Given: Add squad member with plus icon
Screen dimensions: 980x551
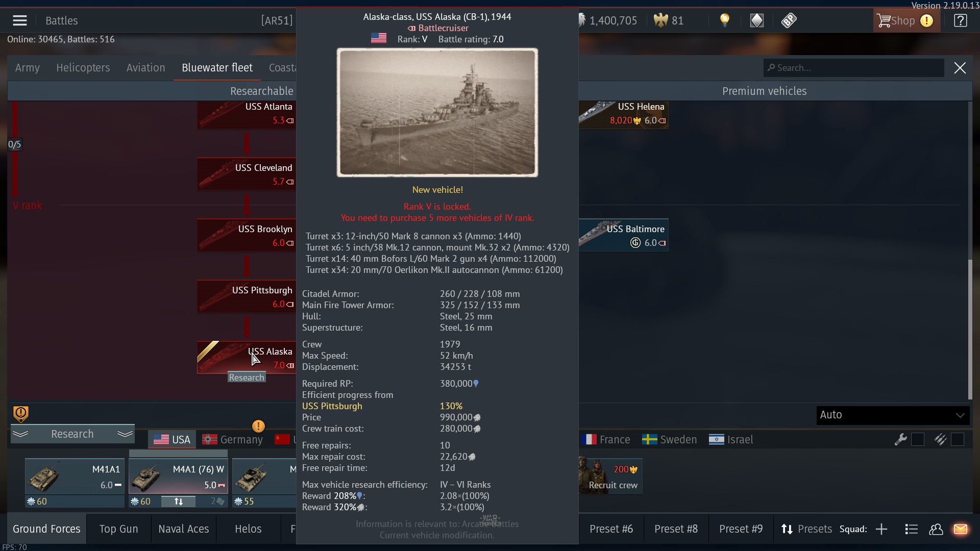Looking at the screenshot, I should (881, 529).
